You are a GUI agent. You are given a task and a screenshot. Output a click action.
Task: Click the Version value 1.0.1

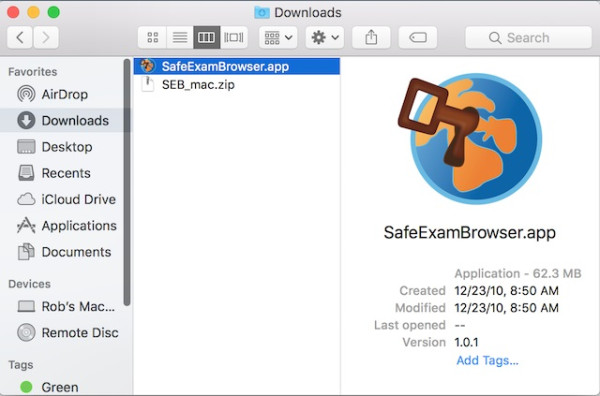[x=466, y=342]
